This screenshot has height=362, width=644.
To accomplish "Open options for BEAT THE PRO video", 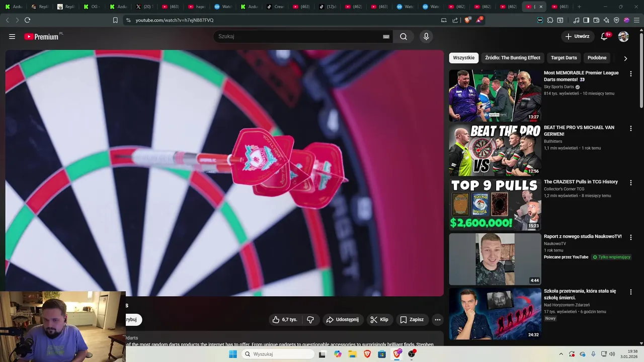I will 631,128.
